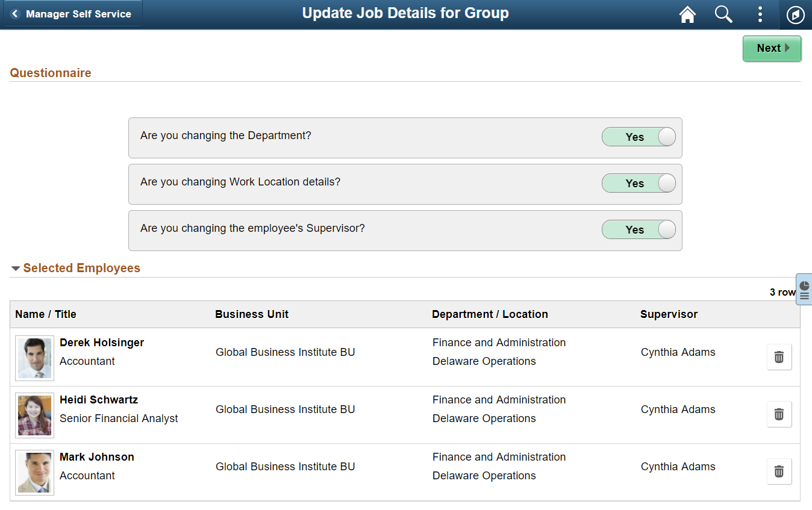The image size is (812, 510).
Task: Click Mark Johnson's Accountant title
Action: pos(87,476)
